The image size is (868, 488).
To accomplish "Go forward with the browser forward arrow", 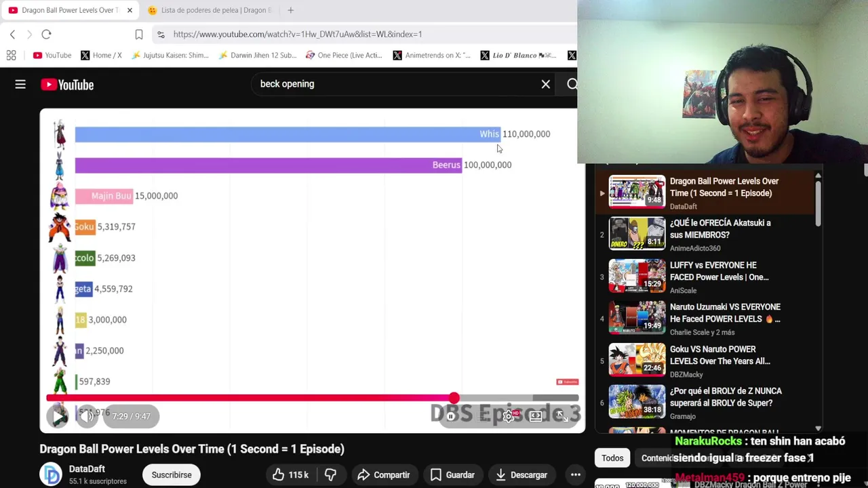I will click(x=29, y=35).
